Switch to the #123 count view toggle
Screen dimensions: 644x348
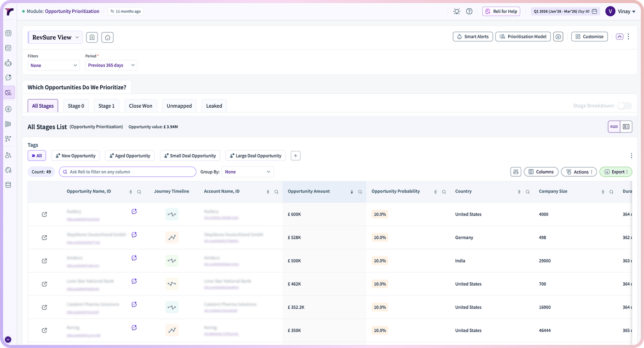(x=614, y=127)
